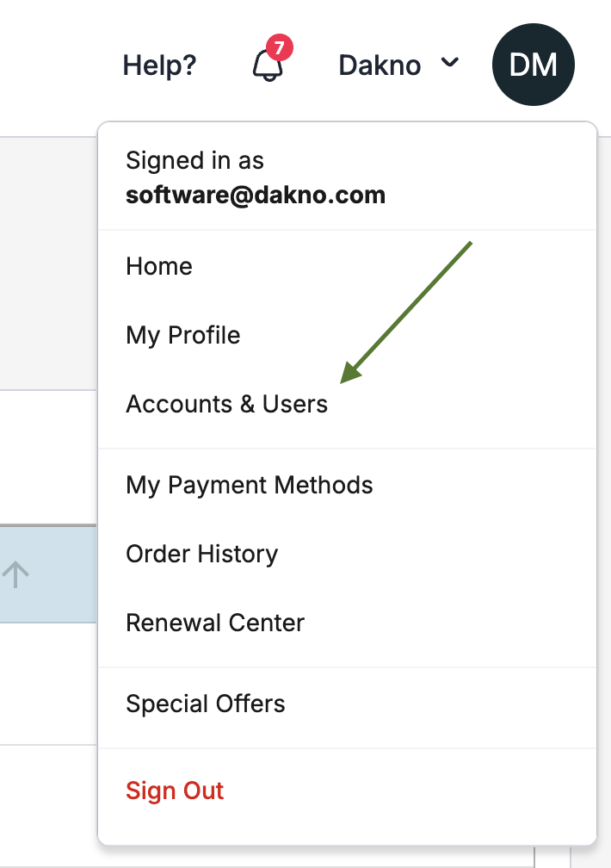Click the red Sign Out option
Image resolution: width=611 pixels, height=868 pixels.
coord(175,790)
